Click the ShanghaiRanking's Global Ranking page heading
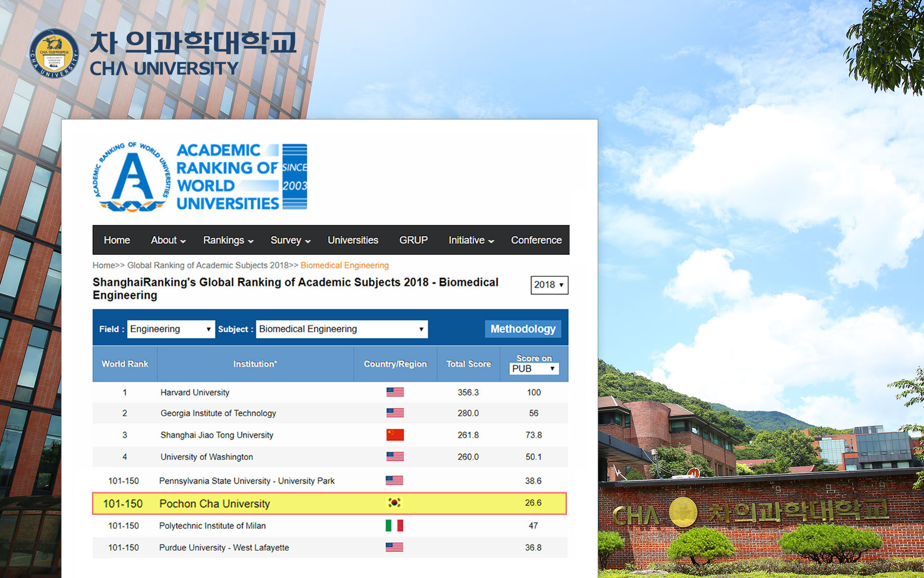Viewport: 924px width, 578px height. (295, 289)
